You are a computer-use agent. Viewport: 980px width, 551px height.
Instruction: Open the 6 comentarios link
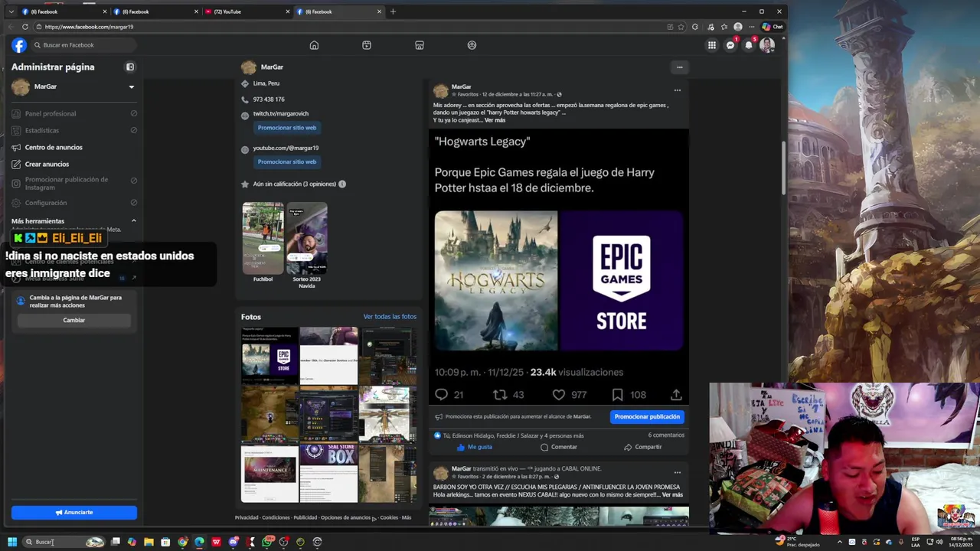665,435
